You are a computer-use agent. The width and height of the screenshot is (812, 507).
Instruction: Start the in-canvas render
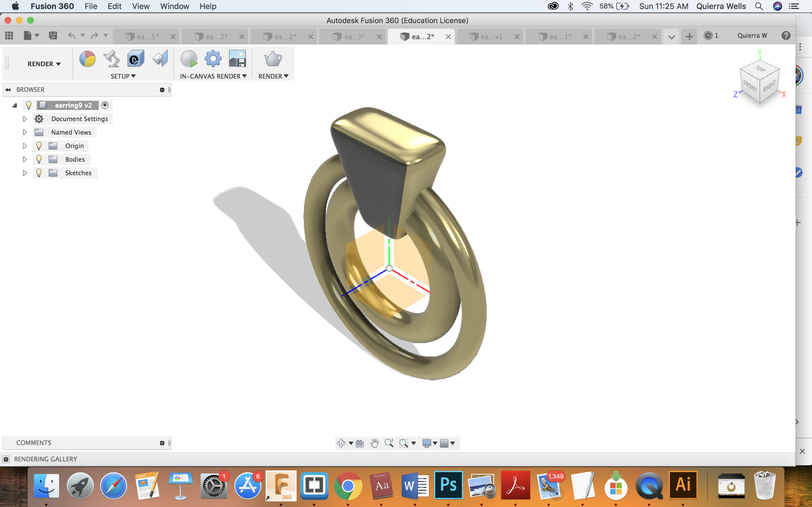pos(189,59)
